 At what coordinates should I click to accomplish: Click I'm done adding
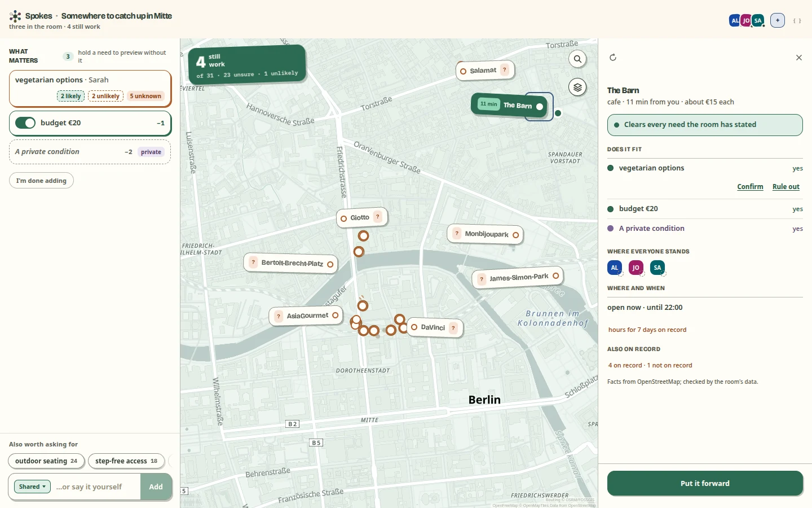[41, 181]
